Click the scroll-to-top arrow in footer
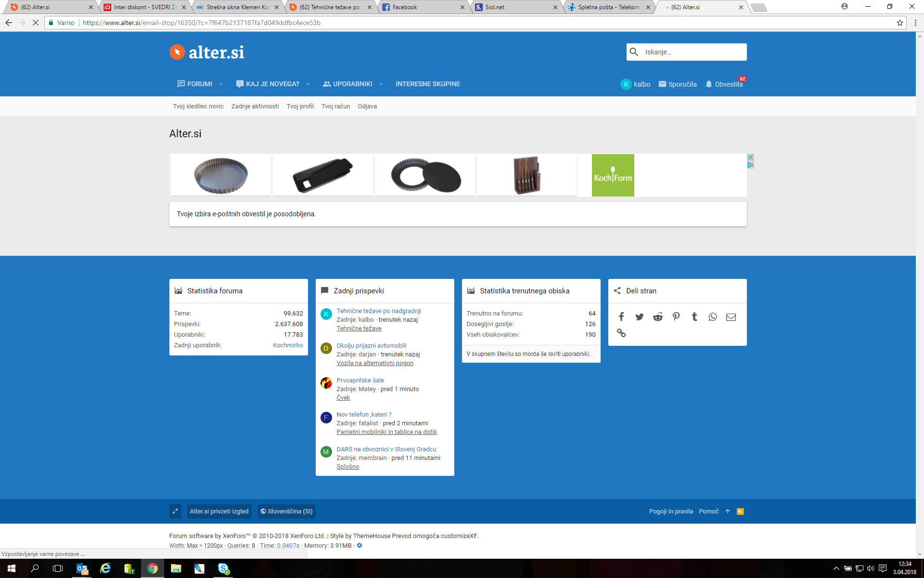 coord(728,512)
